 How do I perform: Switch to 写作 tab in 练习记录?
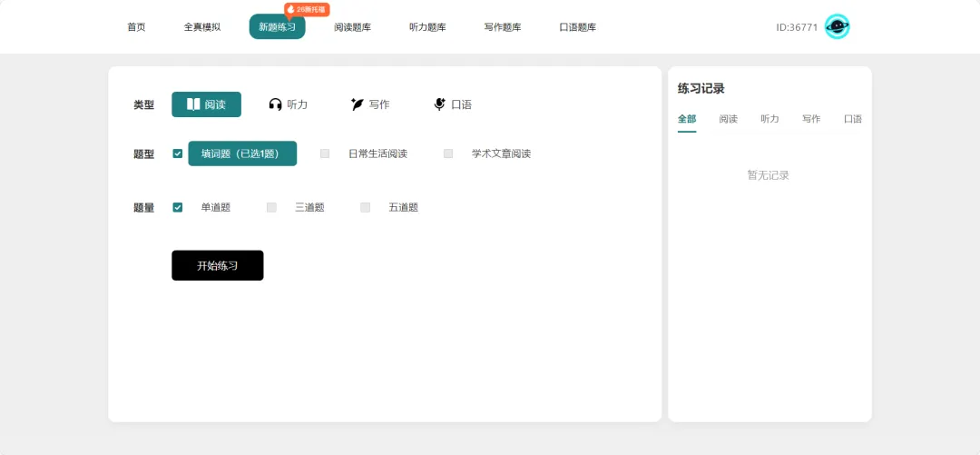(x=811, y=119)
